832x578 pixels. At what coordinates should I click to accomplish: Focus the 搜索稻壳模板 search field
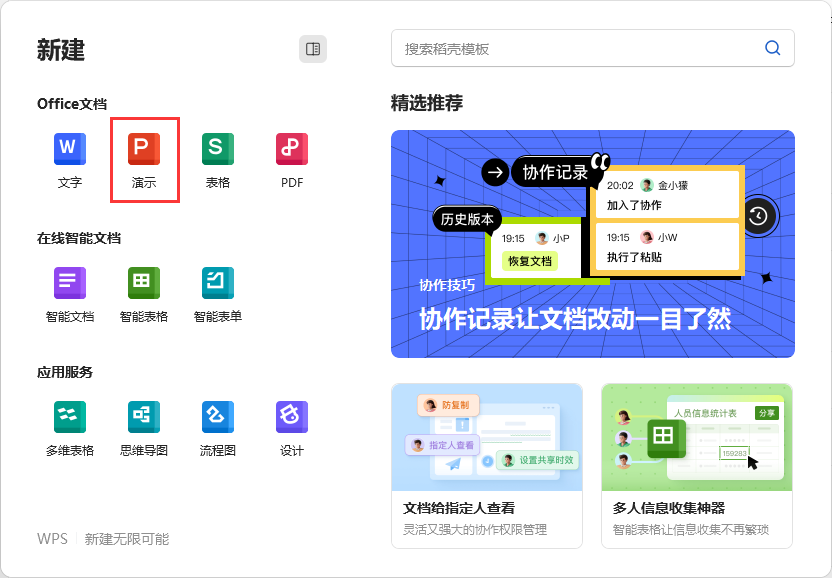(593, 48)
